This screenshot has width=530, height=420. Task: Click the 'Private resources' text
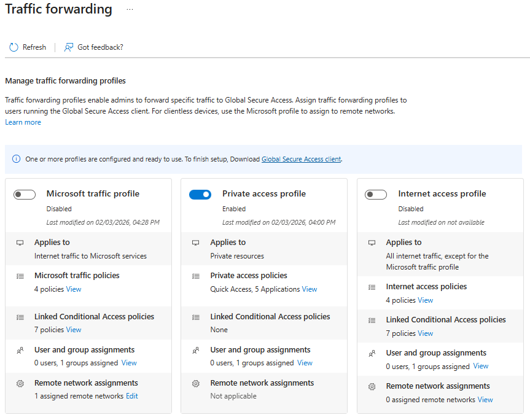[237, 256]
